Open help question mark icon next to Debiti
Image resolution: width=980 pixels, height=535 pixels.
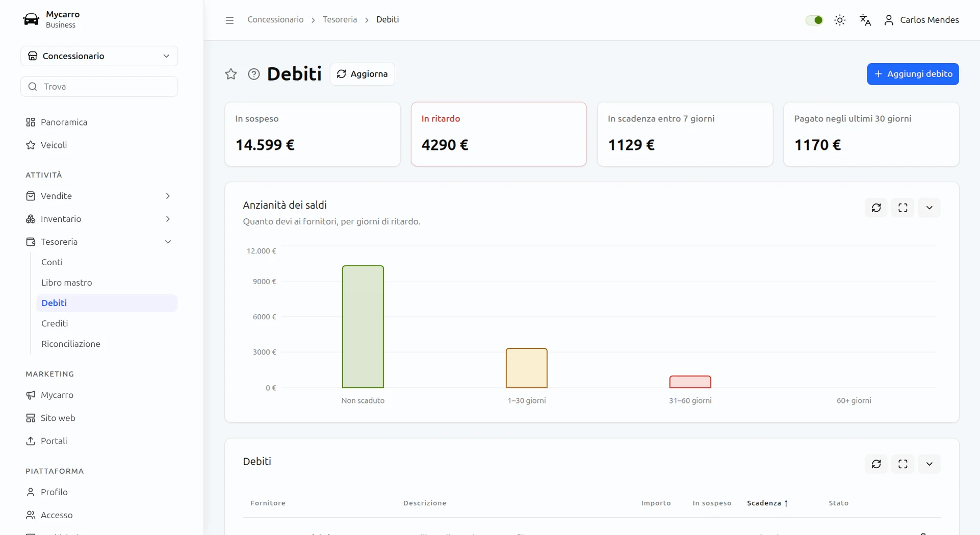[253, 74]
